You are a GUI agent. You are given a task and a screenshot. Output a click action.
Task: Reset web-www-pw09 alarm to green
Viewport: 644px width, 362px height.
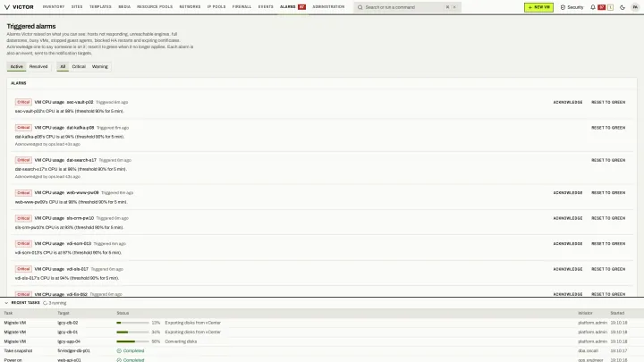point(608,192)
